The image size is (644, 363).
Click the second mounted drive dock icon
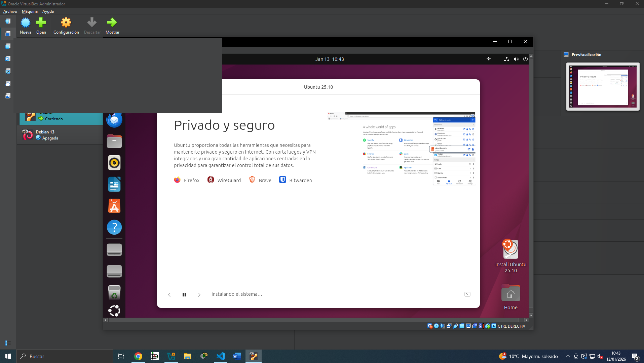click(114, 271)
